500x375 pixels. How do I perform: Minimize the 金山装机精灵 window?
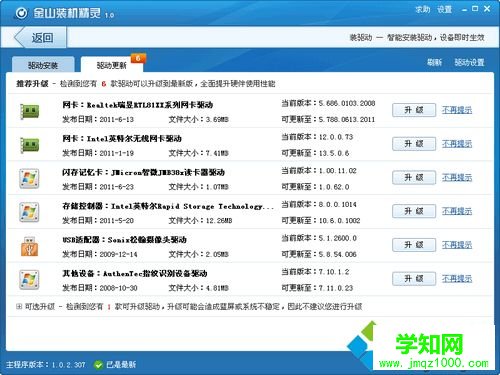point(464,10)
